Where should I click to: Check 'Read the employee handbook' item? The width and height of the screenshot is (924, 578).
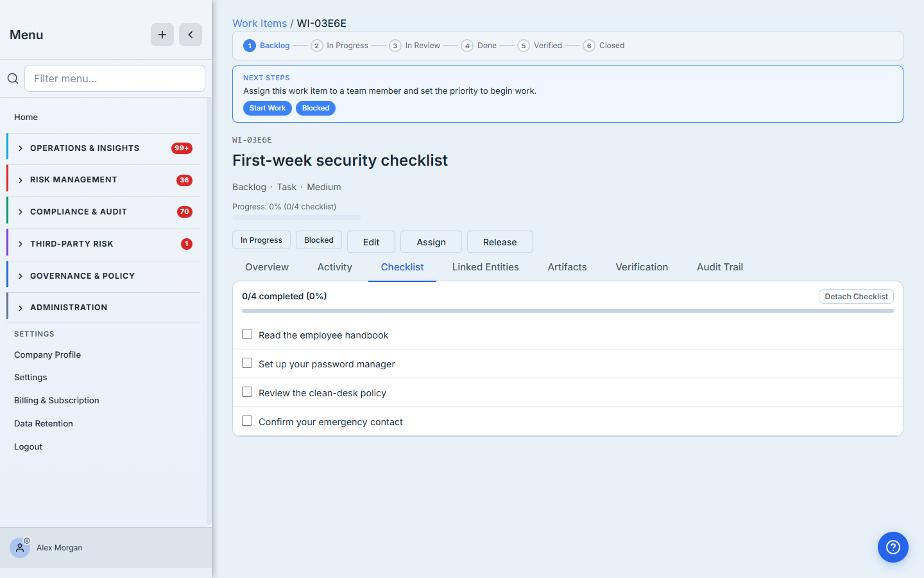(x=247, y=334)
